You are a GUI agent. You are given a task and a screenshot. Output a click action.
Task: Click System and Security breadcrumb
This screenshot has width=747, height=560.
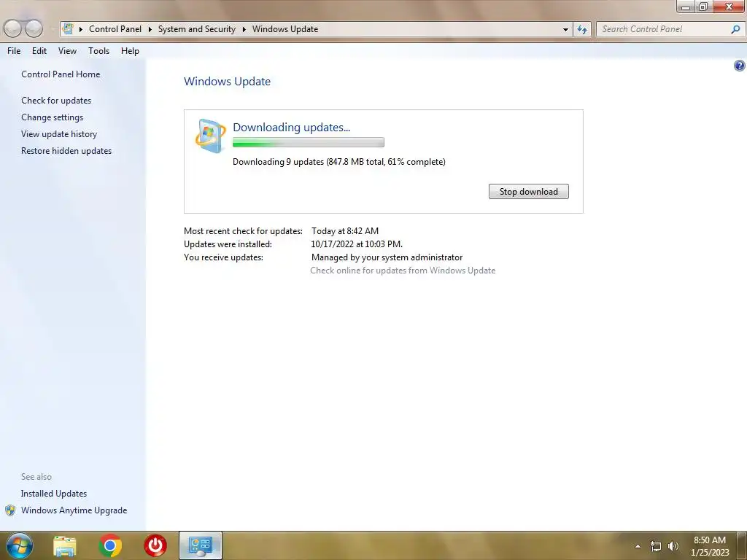197,29
